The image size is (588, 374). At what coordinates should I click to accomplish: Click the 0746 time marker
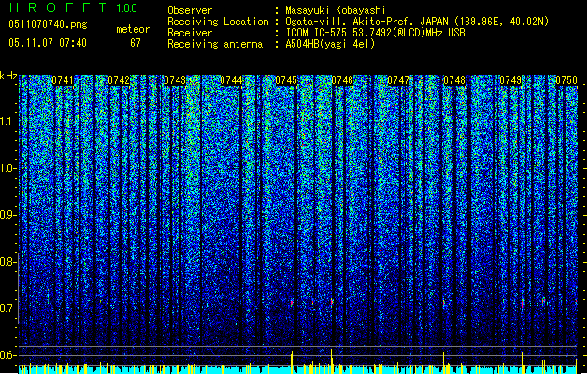[x=342, y=80]
